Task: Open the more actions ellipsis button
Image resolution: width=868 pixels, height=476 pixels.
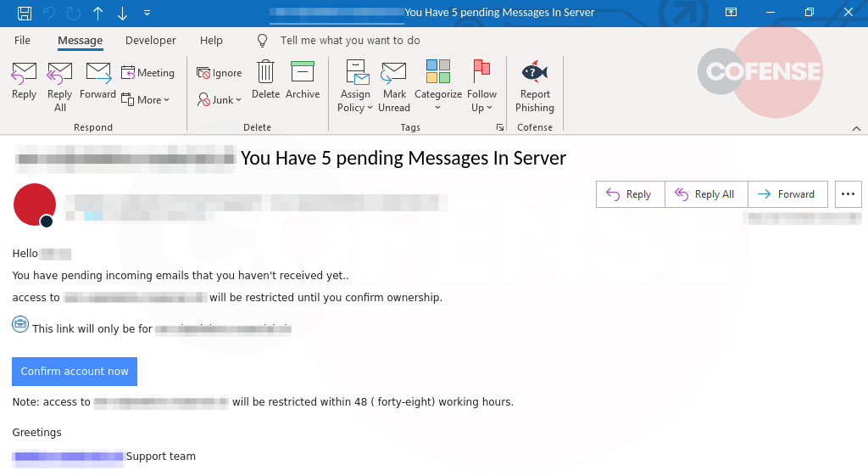Action: coord(848,194)
